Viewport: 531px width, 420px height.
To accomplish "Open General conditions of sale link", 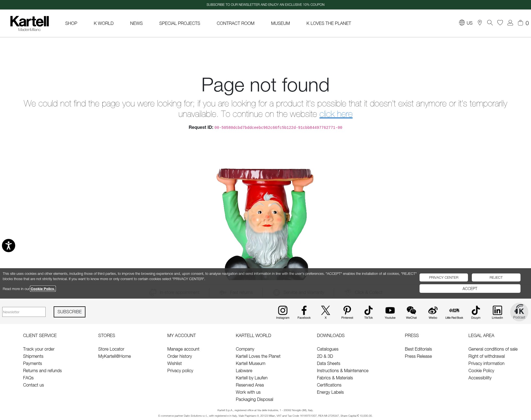I will click(493, 349).
